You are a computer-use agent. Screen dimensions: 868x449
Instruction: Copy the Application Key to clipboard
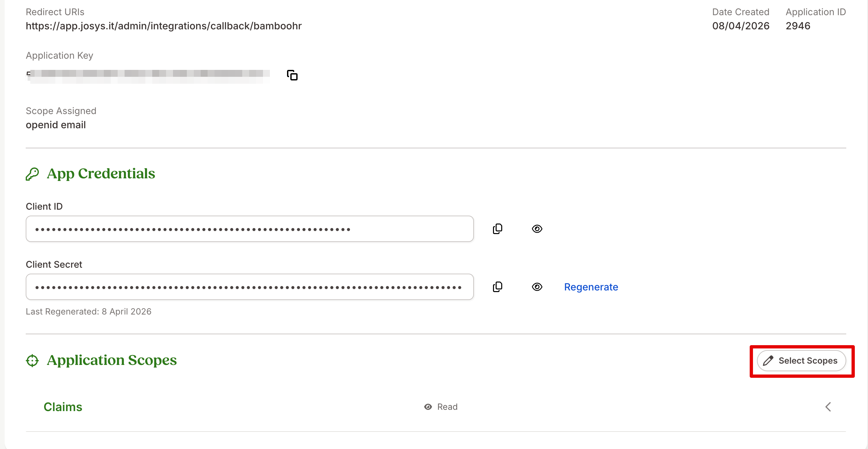tap(292, 75)
